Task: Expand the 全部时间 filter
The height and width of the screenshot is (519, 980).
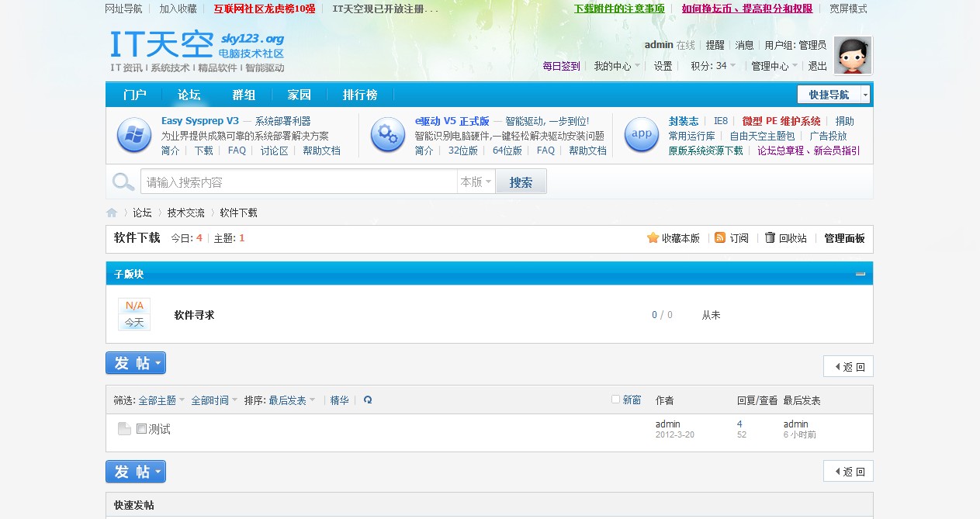Action: pyautogui.click(x=214, y=400)
